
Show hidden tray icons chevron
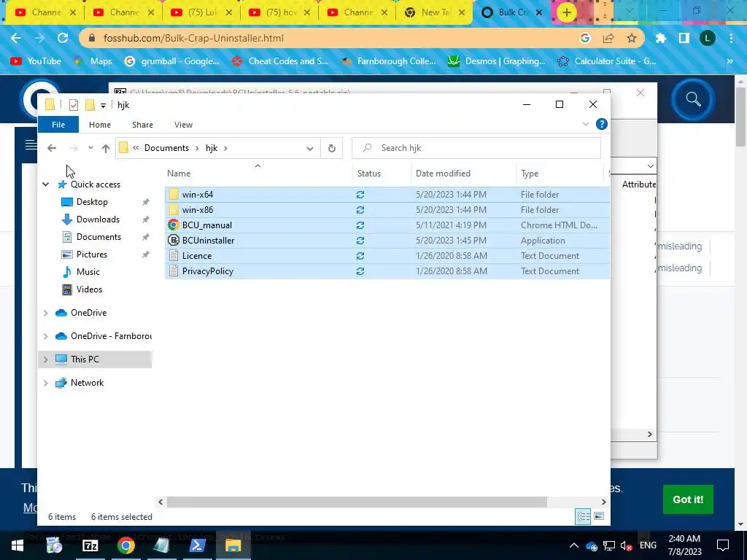tap(574, 545)
